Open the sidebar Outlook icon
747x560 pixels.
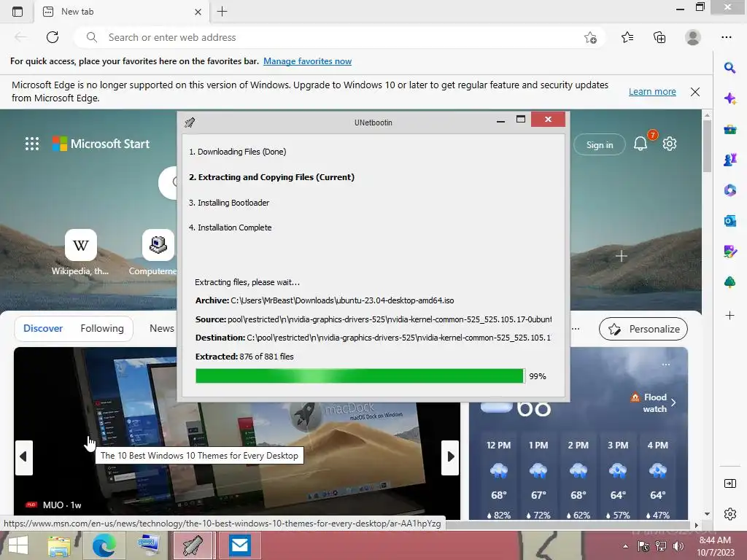click(729, 221)
